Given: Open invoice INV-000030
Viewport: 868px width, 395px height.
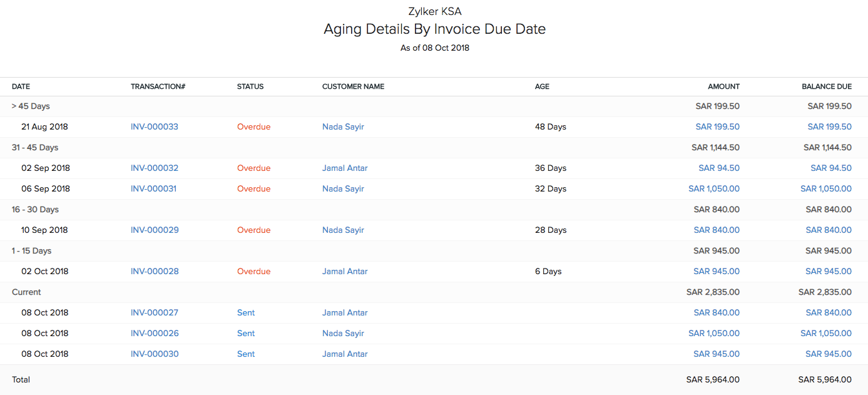Looking at the screenshot, I should pyautogui.click(x=153, y=354).
